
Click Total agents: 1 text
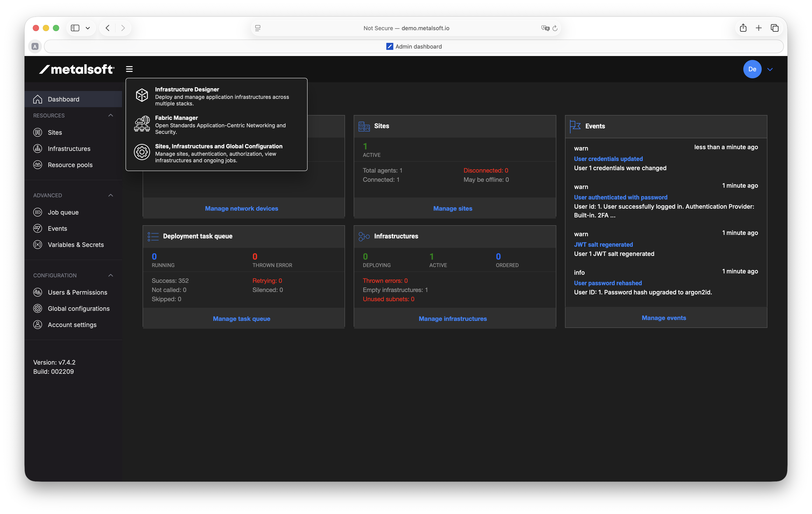coord(382,170)
